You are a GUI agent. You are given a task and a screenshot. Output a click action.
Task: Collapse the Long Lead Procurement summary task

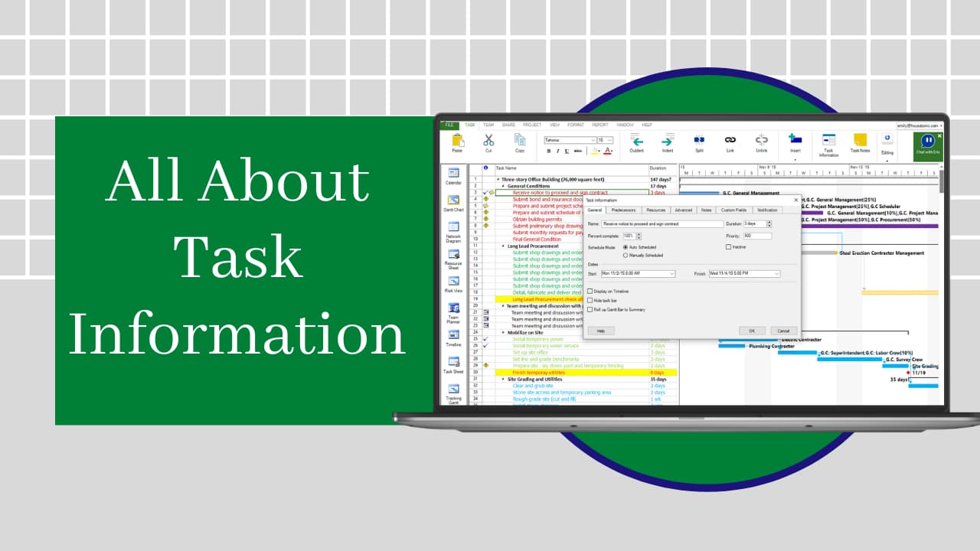[x=503, y=246]
